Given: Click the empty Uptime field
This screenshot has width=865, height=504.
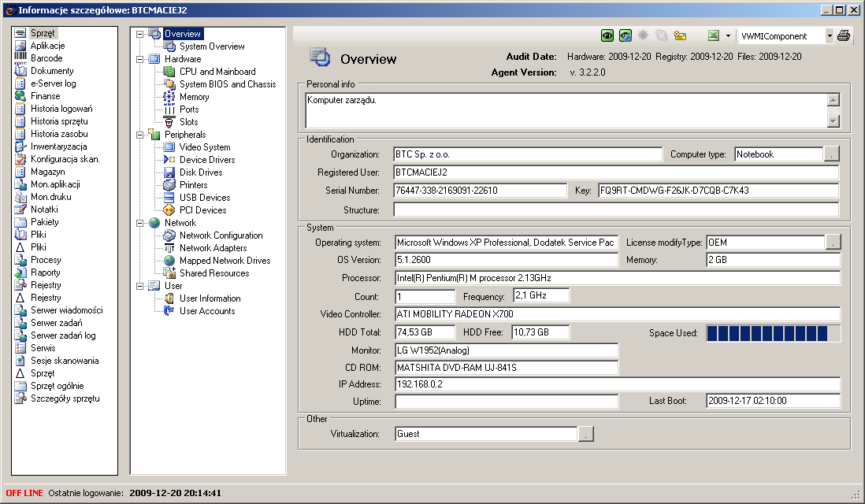Looking at the screenshot, I should pos(507,402).
